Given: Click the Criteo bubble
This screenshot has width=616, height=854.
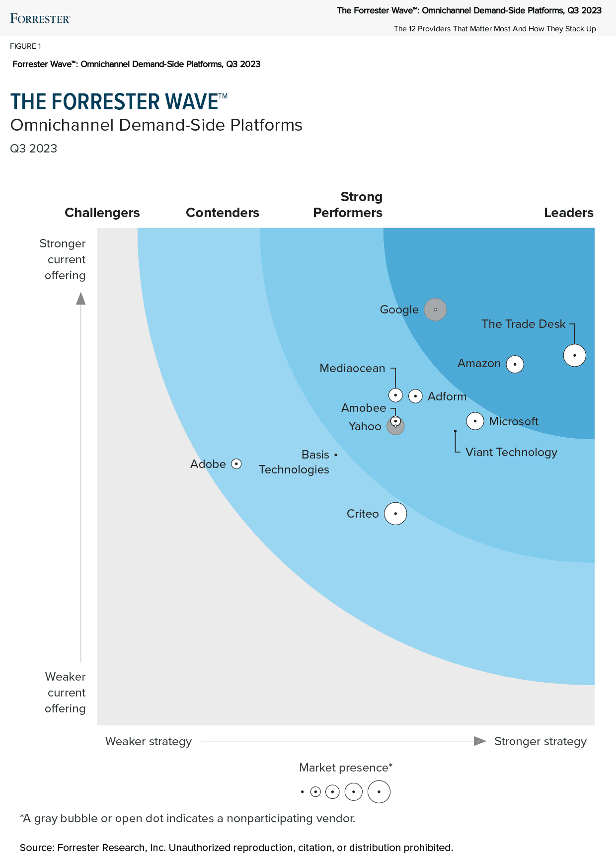Looking at the screenshot, I should (x=395, y=514).
